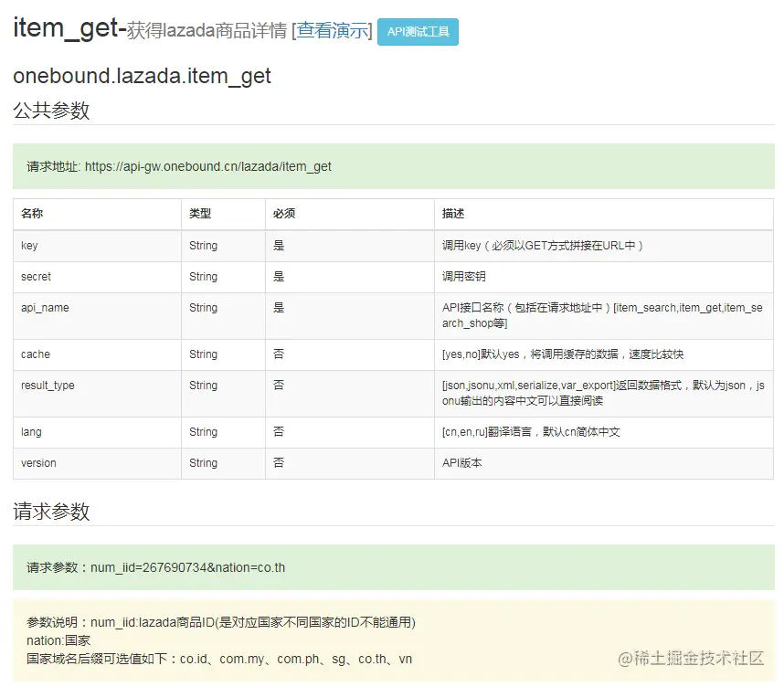Click the String type cell in key row
Screen dimensions: 784x687
[x=223, y=246]
